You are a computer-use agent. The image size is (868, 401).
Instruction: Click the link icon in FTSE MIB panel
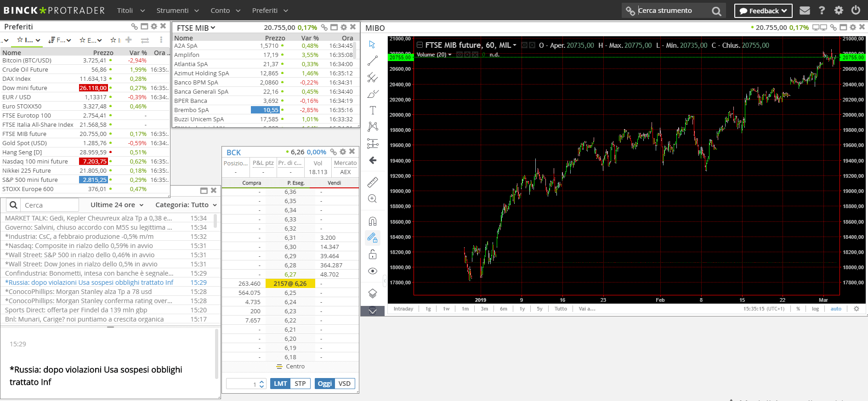[324, 28]
